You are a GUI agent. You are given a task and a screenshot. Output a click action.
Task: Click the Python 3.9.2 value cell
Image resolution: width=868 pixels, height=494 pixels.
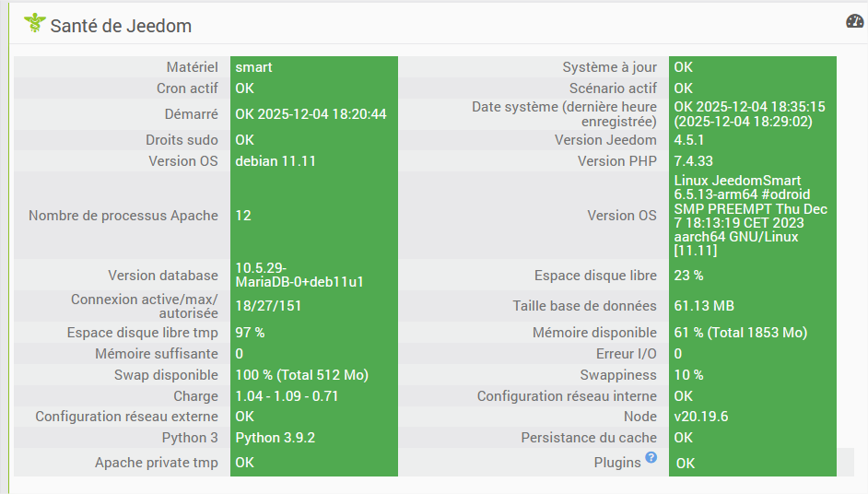point(276,438)
